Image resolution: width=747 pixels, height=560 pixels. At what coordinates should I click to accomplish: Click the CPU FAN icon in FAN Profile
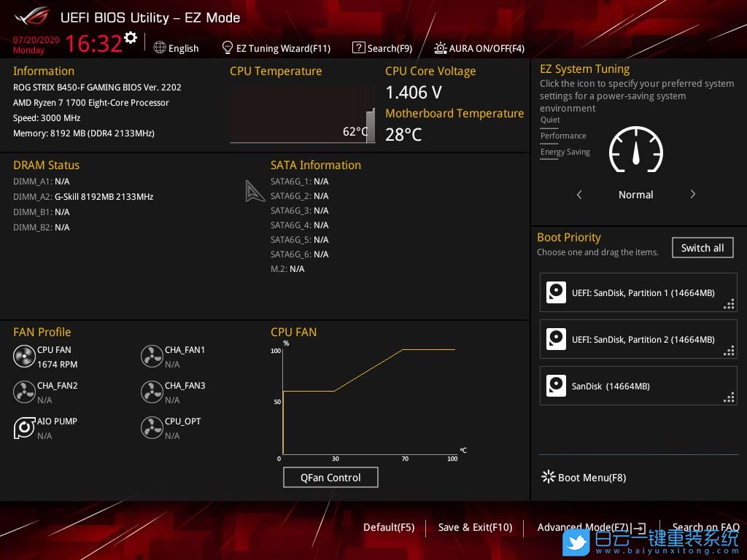(x=24, y=357)
